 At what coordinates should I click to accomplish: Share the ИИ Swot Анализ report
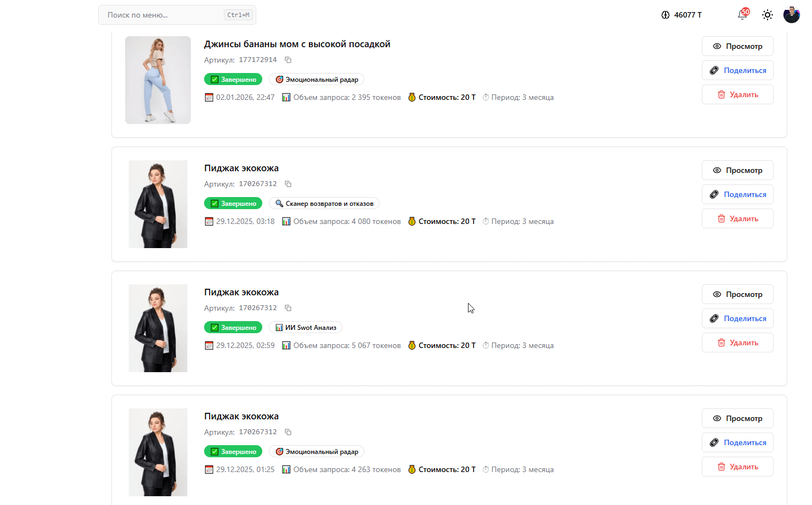coord(737,318)
